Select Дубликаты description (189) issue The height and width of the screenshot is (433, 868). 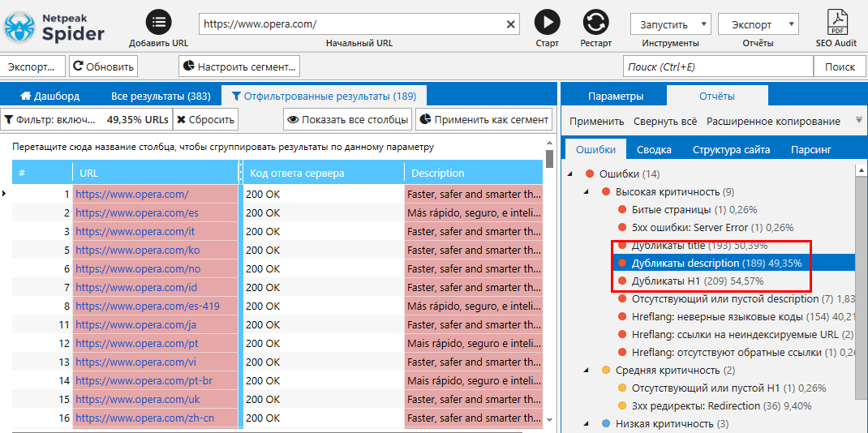716,263
